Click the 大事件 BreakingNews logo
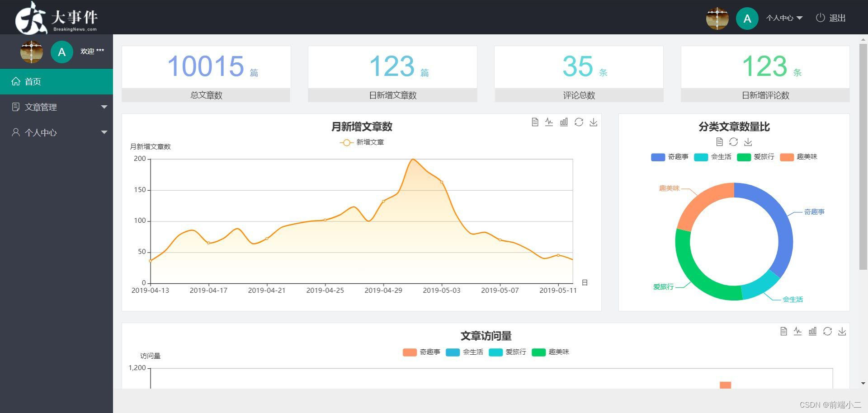The width and height of the screenshot is (868, 413). pos(57,18)
